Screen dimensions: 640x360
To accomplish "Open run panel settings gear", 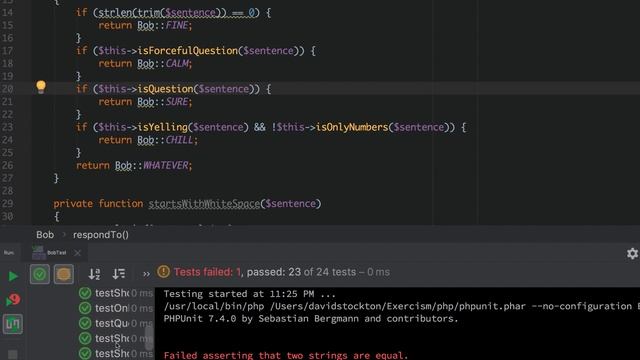I will (x=632, y=253).
